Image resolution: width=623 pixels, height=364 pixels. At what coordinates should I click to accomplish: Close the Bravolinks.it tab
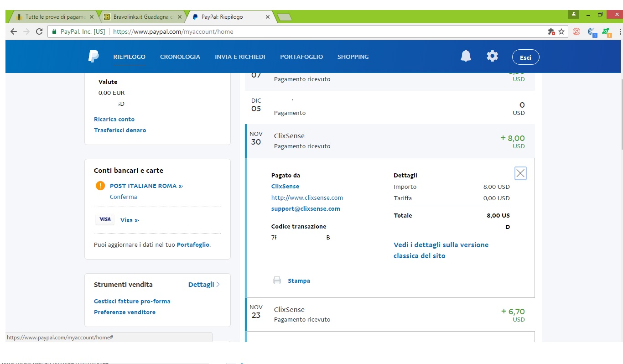180,17
